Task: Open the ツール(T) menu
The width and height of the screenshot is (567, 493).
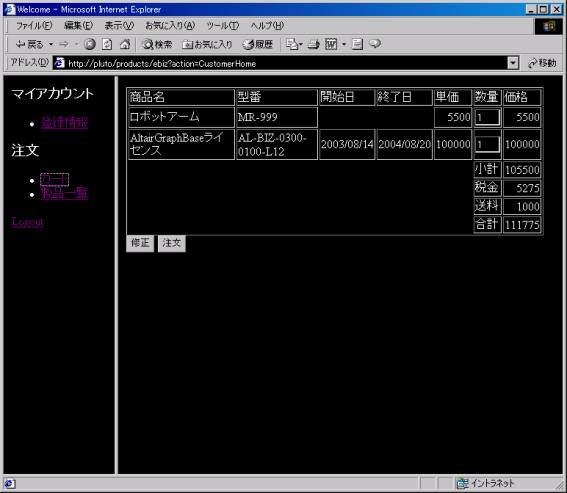Action: click(222, 25)
